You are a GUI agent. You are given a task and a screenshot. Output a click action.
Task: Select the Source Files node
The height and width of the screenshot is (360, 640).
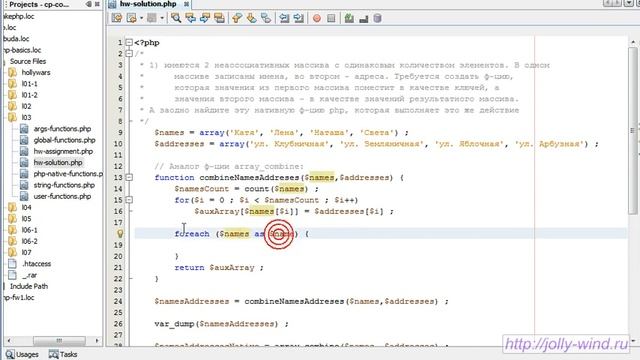(28, 61)
